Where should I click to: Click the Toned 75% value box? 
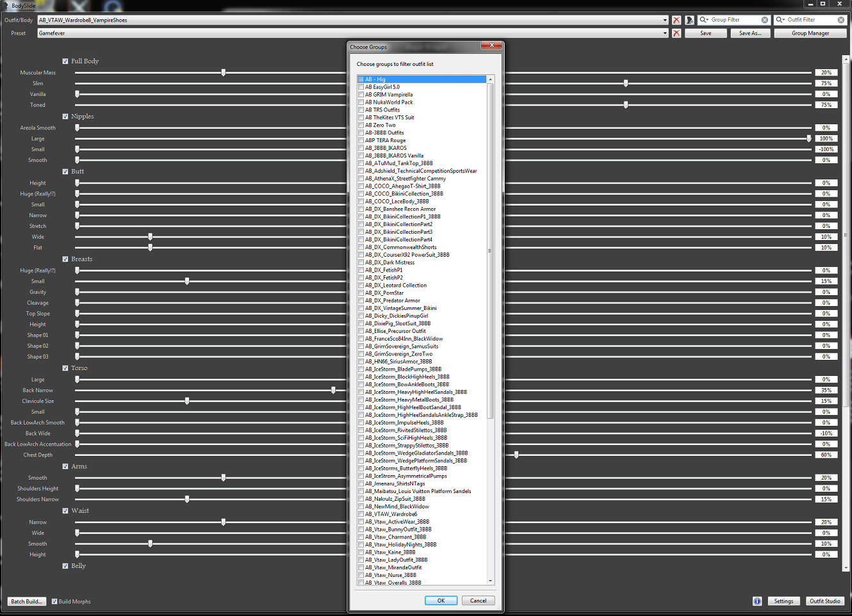[x=826, y=105]
